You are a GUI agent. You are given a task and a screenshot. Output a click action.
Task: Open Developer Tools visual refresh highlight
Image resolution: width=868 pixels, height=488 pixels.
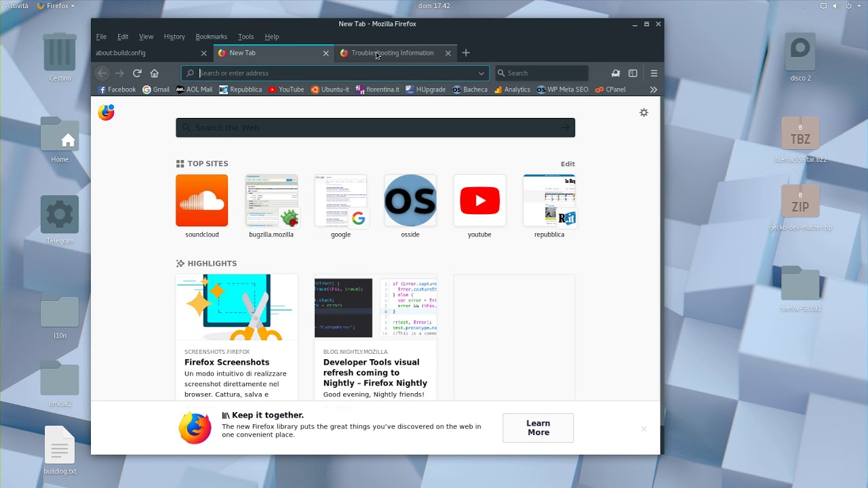point(376,337)
